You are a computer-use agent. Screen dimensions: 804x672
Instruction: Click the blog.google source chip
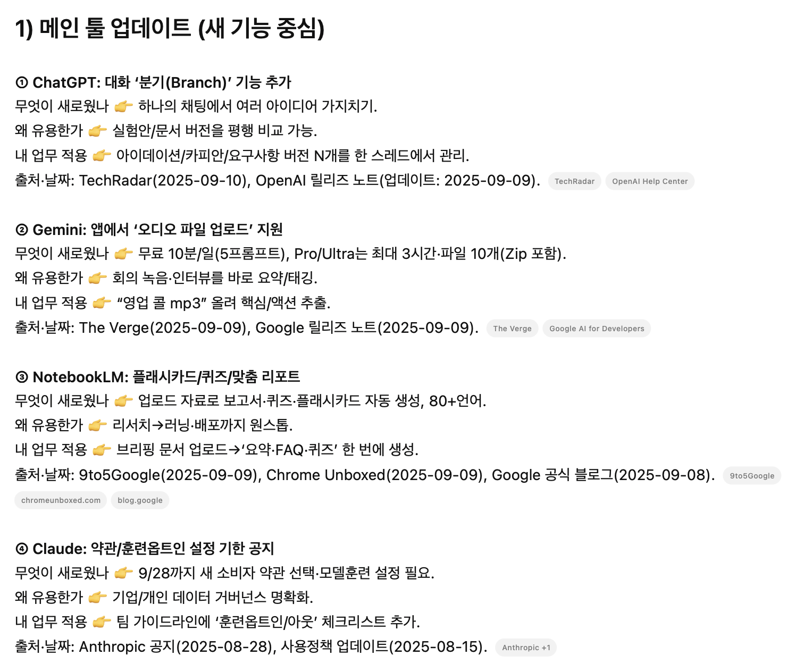[x=140, y=500]
